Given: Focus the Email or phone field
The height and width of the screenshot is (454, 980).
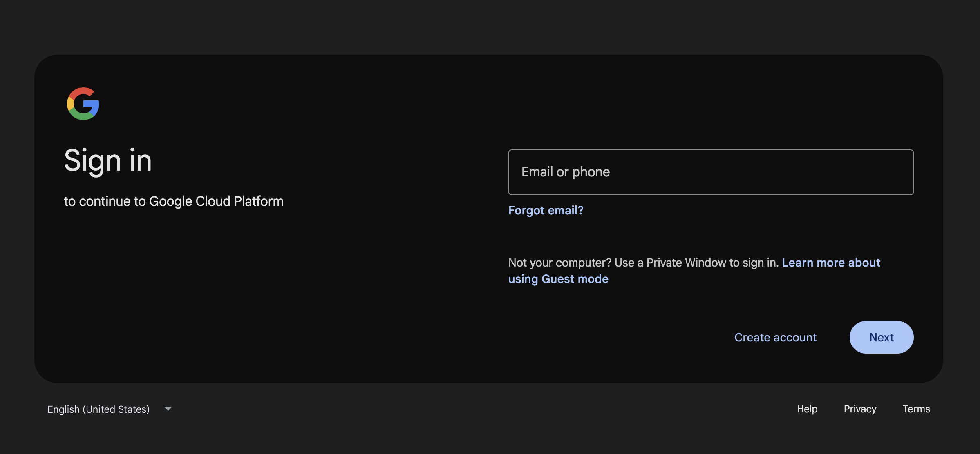Looking at the screenshot, I should point(711,172).
